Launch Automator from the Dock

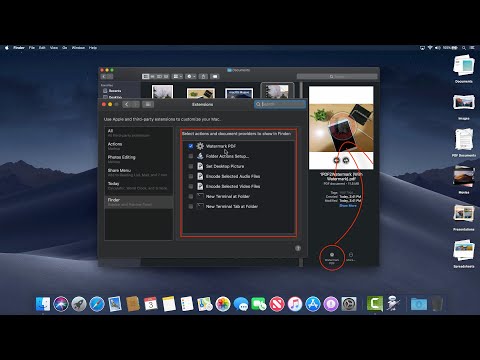tap(393, 304)
